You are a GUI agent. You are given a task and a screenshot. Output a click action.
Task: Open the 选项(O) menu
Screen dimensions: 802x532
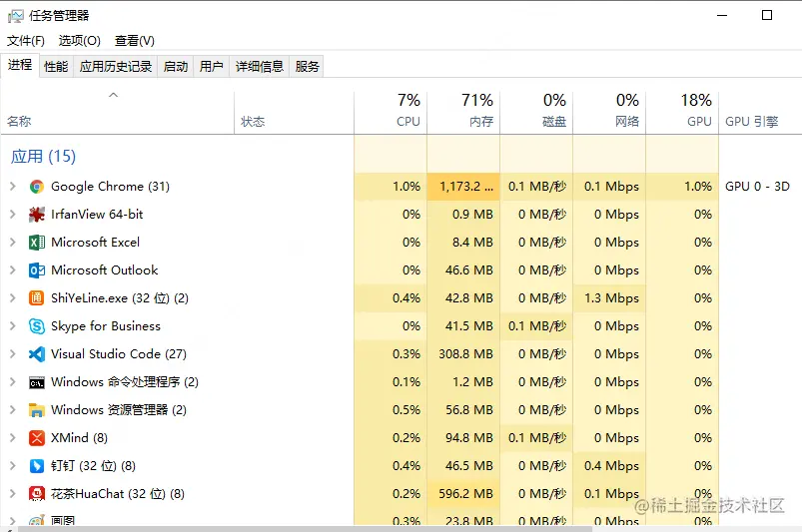(x=79, y=40)
